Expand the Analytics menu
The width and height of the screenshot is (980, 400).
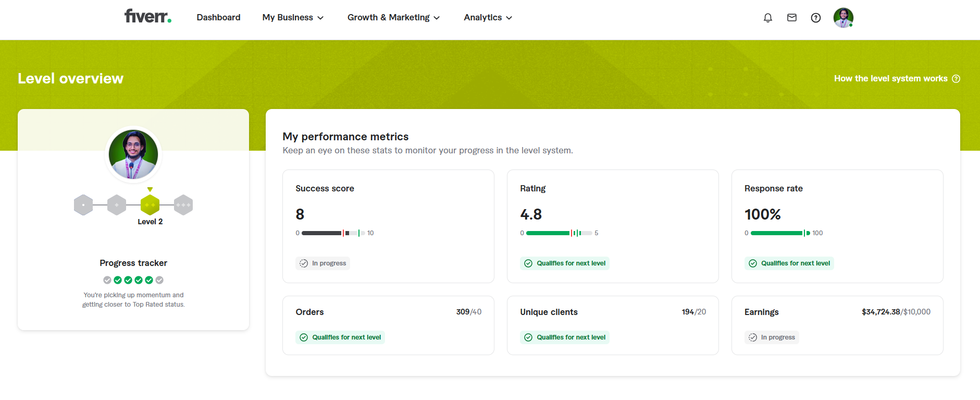coord(488,17)
